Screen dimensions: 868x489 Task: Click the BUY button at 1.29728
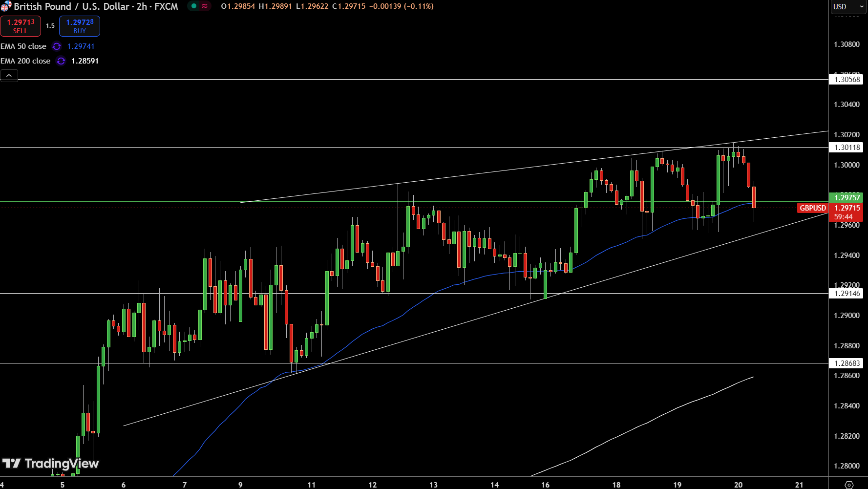80,26
